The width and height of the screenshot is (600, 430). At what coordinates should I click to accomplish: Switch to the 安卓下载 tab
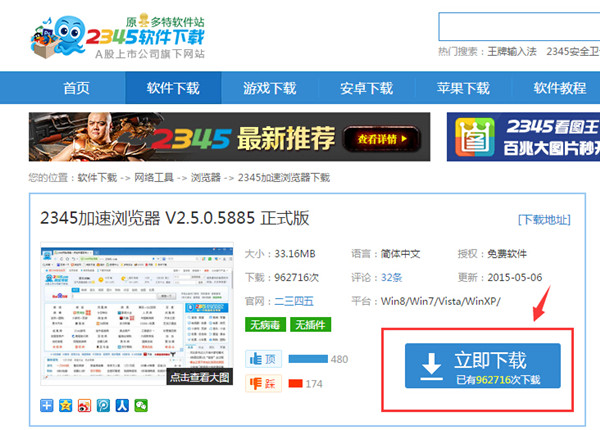pos(367,88)
